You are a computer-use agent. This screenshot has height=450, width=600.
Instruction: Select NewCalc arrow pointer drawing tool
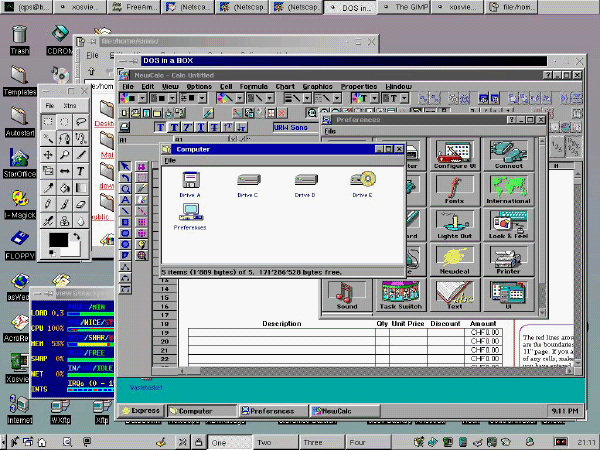click(125, 166)
